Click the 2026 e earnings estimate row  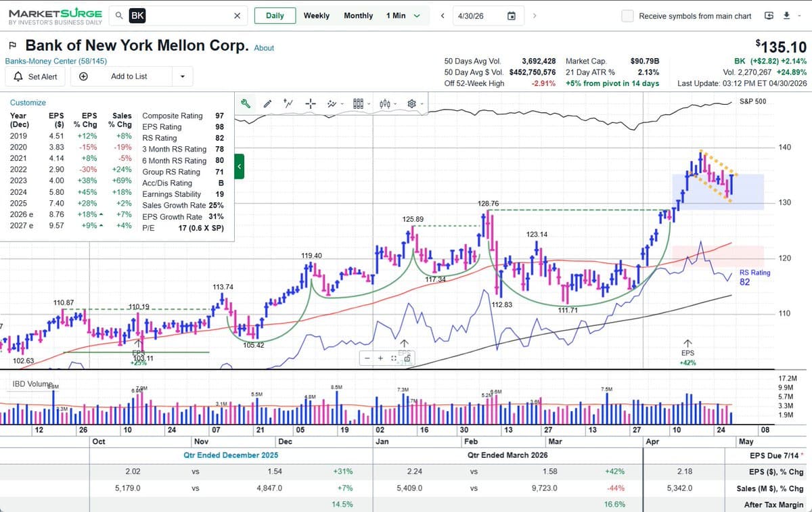click(70, 214)
